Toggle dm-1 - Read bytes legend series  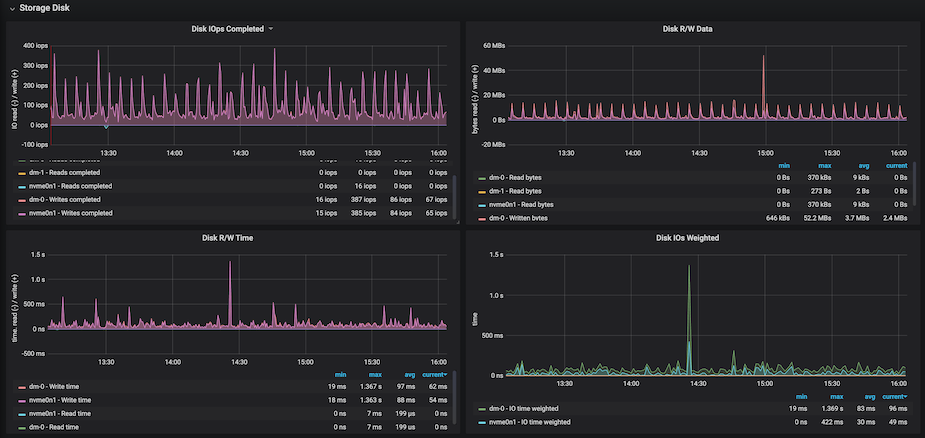tap(515, 191)
